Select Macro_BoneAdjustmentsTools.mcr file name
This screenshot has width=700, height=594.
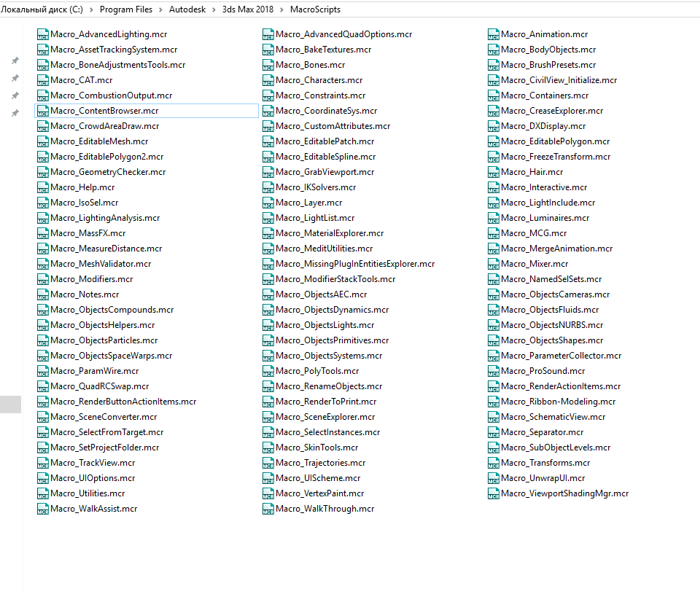coord(118,65)
